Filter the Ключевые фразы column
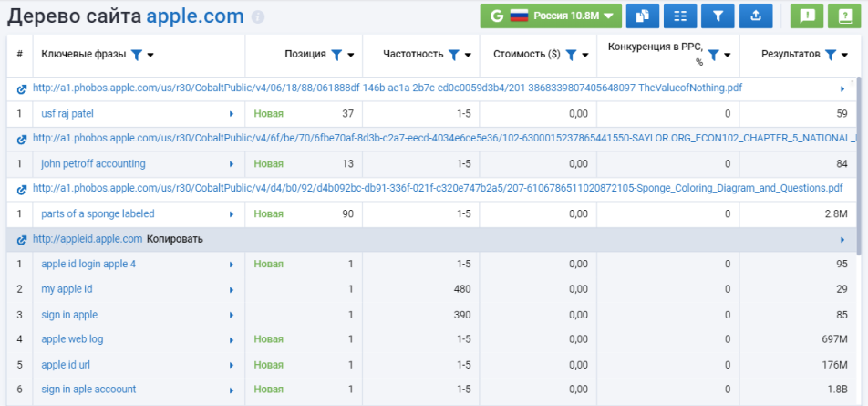The width and height of the screenshot is (868, 406). tap(136, 54)
